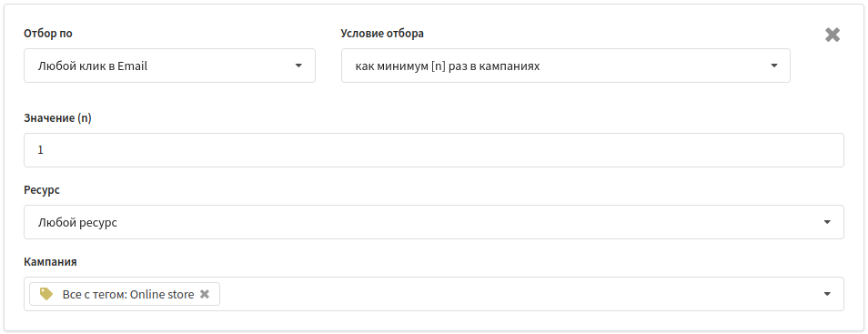868x334 pixels.
Task: Click the empty area of the Кампания multi-select
Action: (520, 294)
